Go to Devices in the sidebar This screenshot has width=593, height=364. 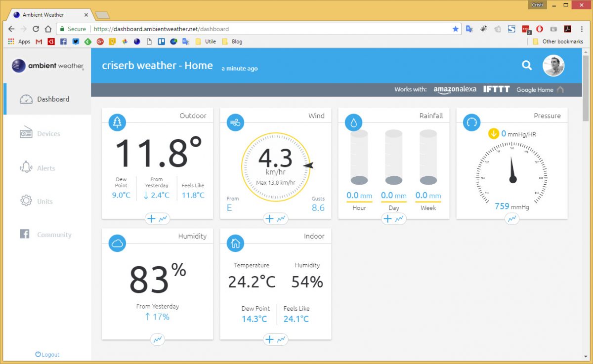tap(47, 134)
